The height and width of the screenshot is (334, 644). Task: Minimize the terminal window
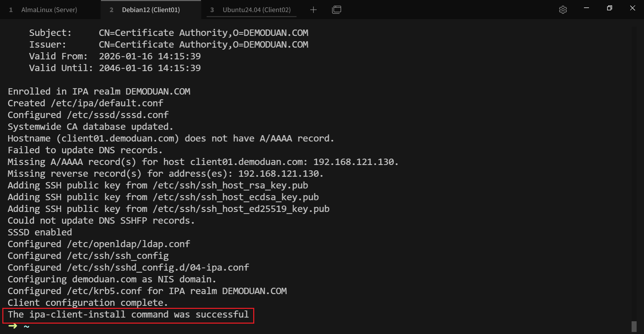point(586,8)
